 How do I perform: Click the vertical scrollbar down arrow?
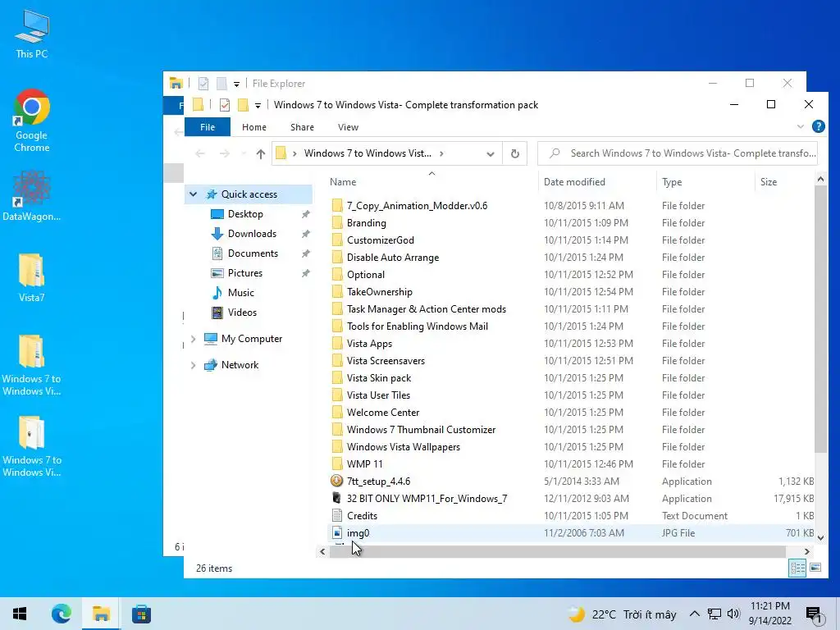(x=820, y=538)
